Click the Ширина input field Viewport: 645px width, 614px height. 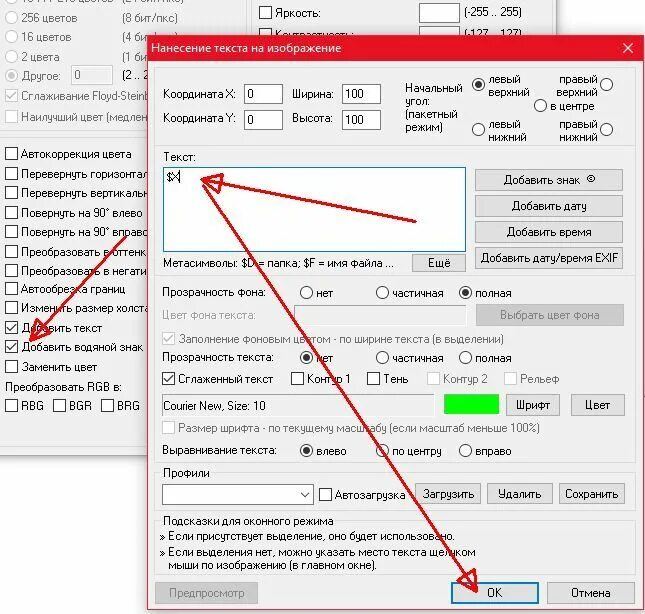(361, 94)
